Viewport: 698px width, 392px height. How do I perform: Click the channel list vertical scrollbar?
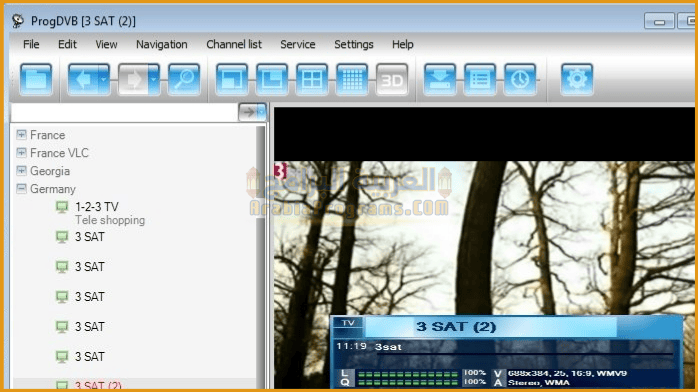click(x=260, y=257)
